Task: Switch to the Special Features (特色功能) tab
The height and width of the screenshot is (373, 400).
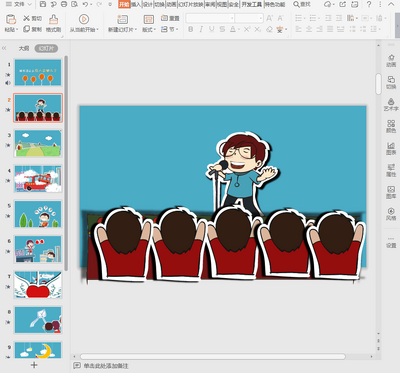Action: pyautogui.click(x=275, y=4)
